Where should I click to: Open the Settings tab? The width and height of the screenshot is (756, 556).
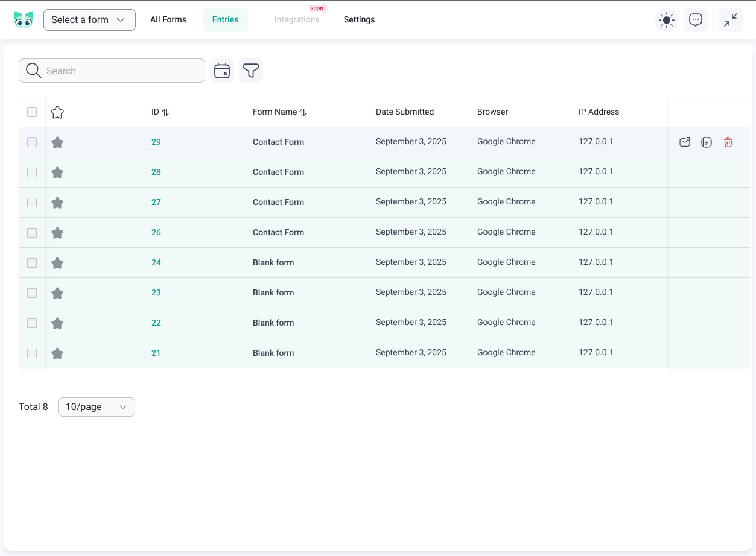(359, 20)
